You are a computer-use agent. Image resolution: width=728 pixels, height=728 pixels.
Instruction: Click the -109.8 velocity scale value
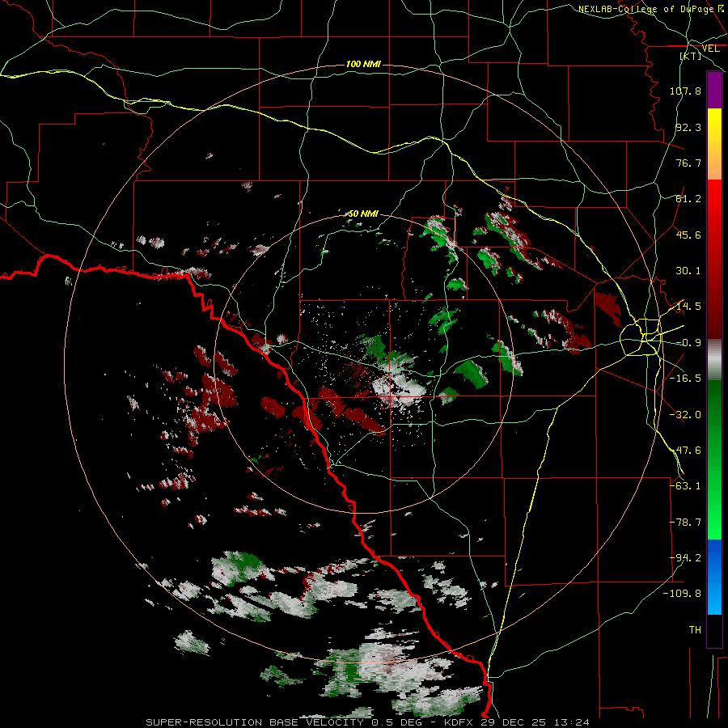pos(682,594)
